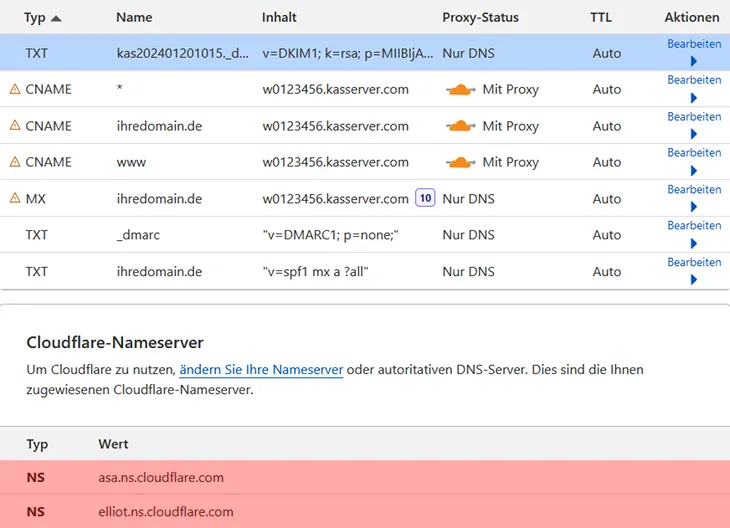The height and width of the screenshot is (528, 730).
Task: Click the Name column header
Action: 134,17
